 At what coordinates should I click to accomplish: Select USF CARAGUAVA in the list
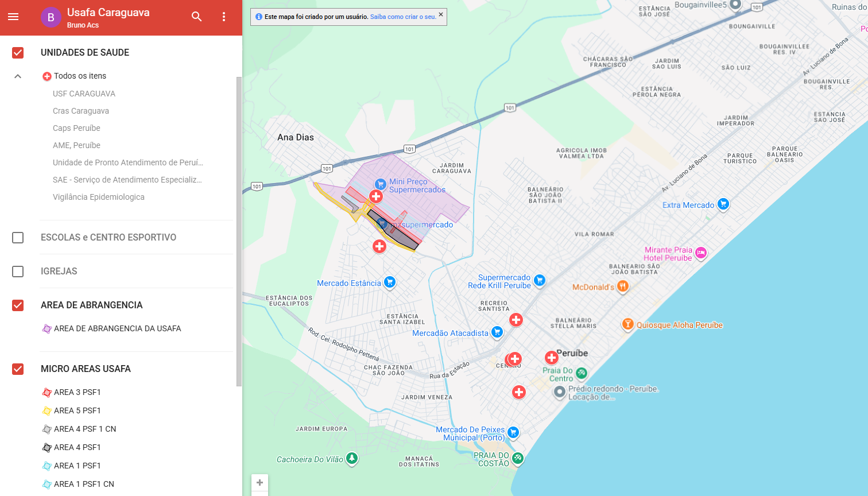click(84, 94)
